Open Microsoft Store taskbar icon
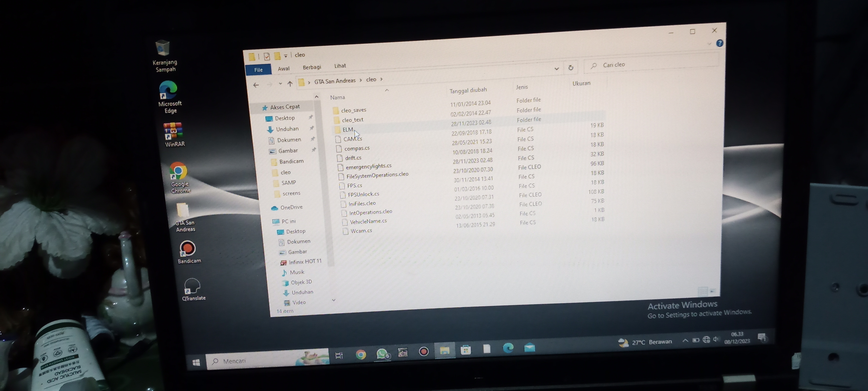Viewport: 868px width, 391px height. 466,350
